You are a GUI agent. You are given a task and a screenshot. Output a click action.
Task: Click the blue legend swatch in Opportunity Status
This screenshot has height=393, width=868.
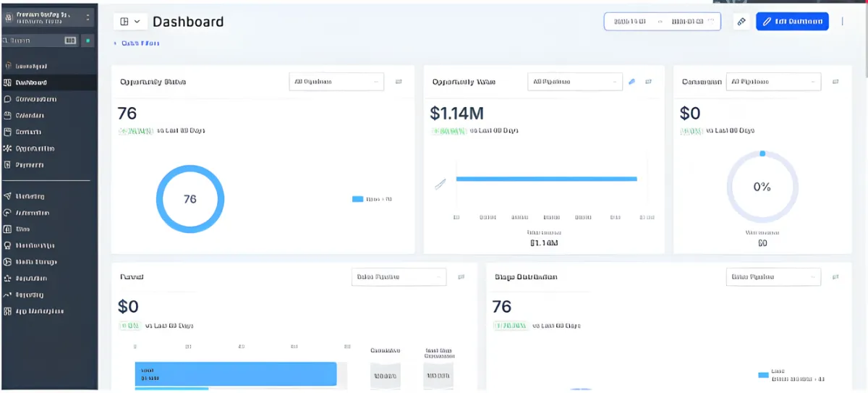(x=357, y=199)
